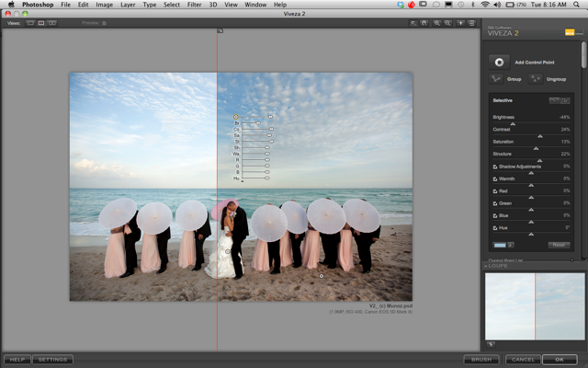Collapse the LOUPE panel section
588x368 pixels.
[x=486, y=266]
